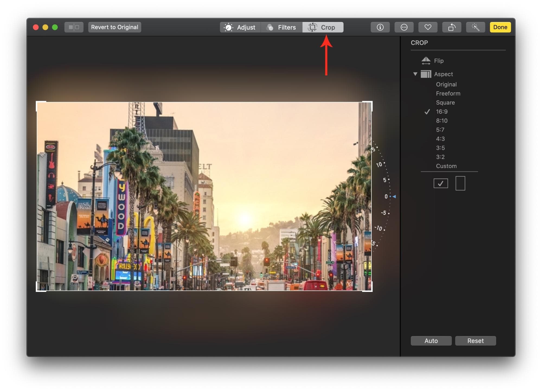Screen dimensions: 542x392
Task: Click the heart/favorites icon
Action: click(426, 27)
